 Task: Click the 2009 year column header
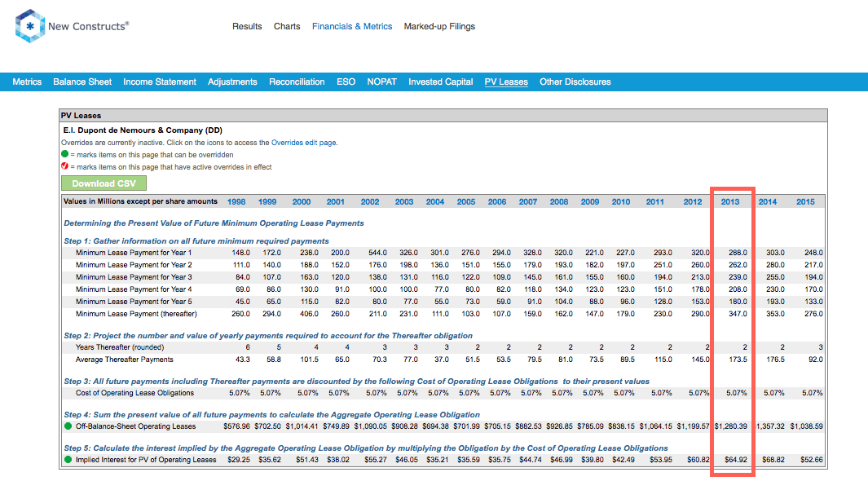coord(590,202)
